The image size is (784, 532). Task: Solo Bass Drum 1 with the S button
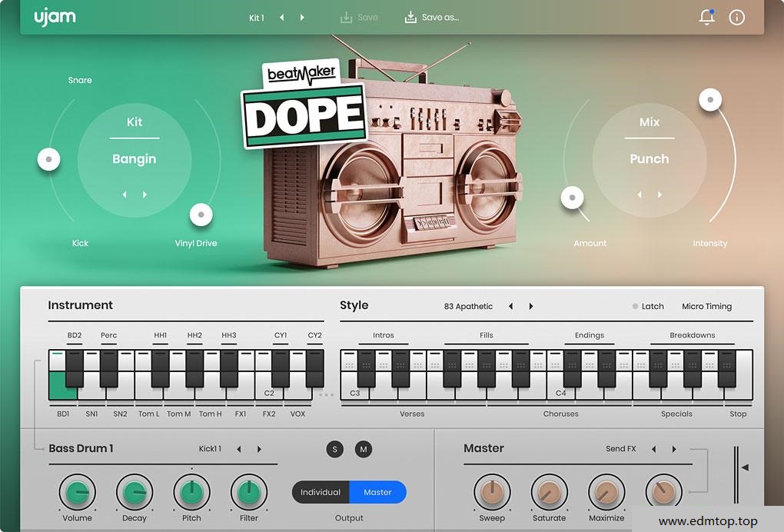[334, 449]
